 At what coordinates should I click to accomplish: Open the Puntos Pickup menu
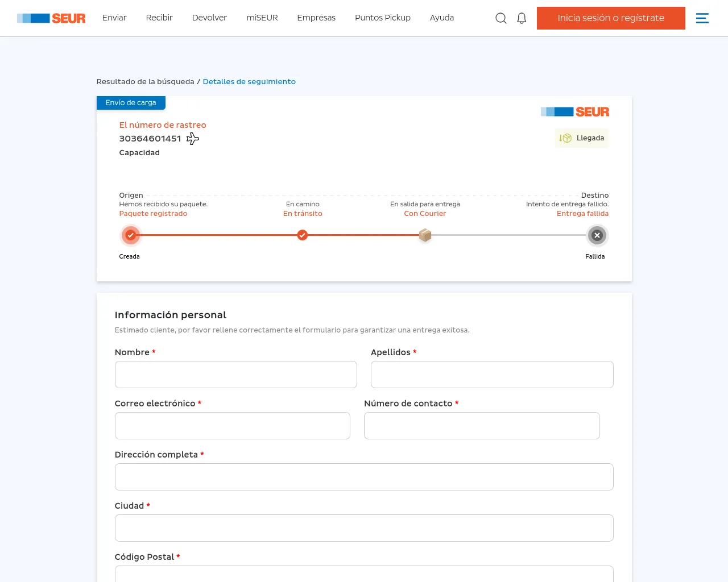coord(383,18)
